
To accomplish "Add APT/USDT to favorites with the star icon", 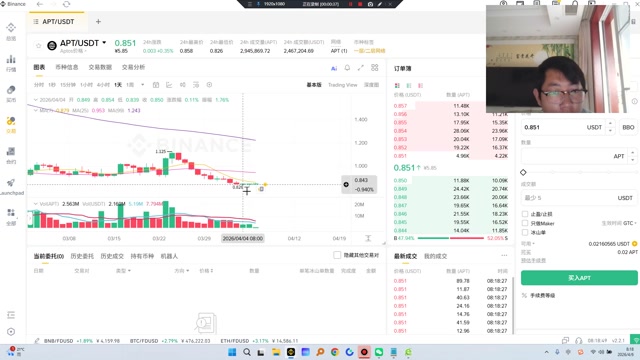I will [x=38, y=46].
